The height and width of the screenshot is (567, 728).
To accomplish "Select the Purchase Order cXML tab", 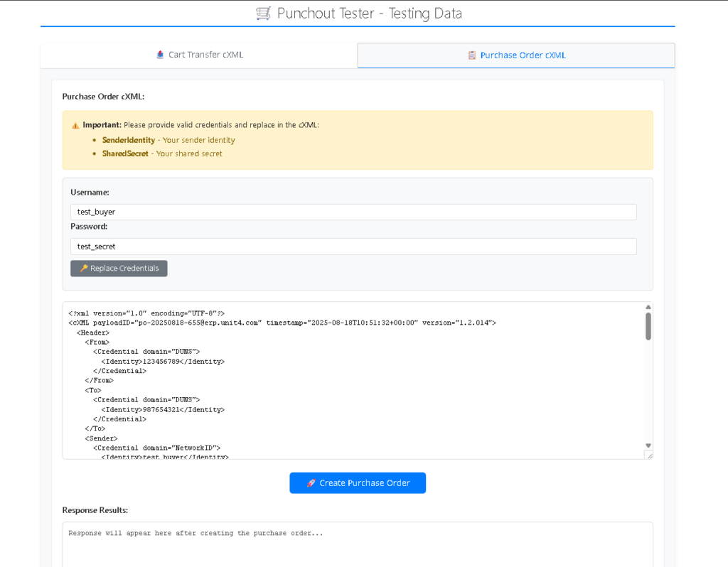I will pyautogui.click(x=516, y=55).
